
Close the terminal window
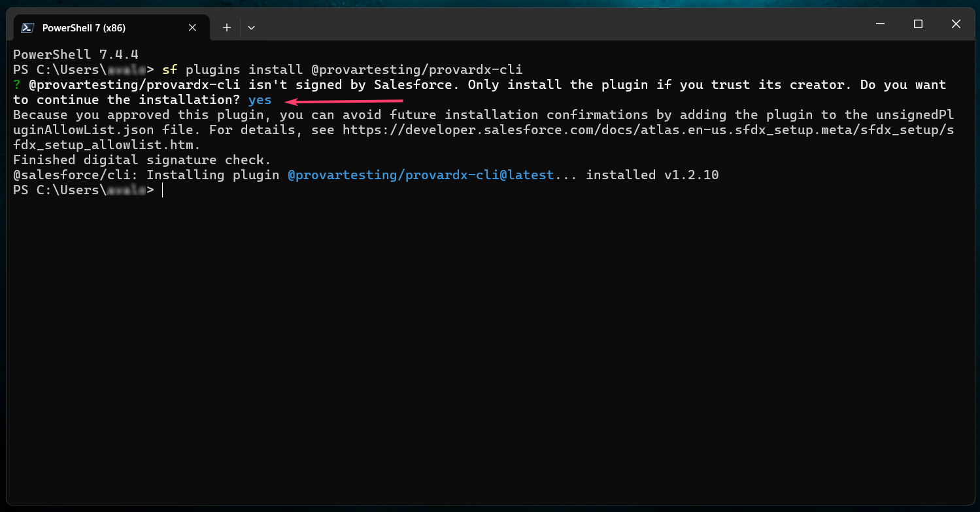click(x=956, y=24)
